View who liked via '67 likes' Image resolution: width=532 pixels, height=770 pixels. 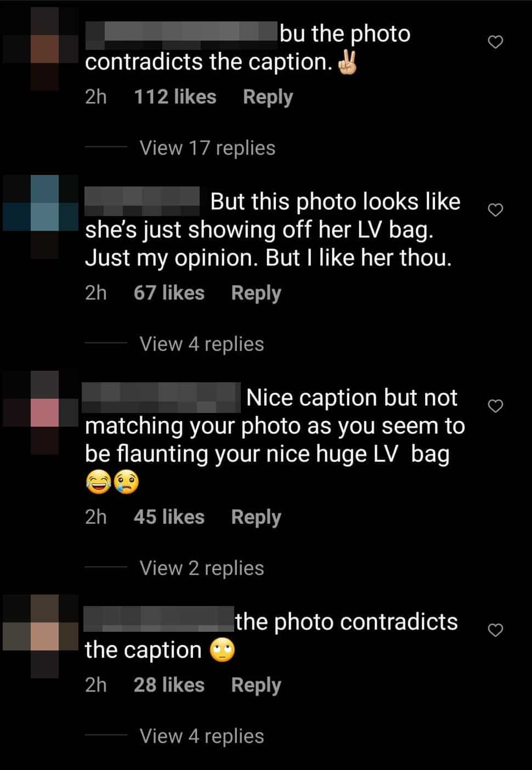(169, 293)
